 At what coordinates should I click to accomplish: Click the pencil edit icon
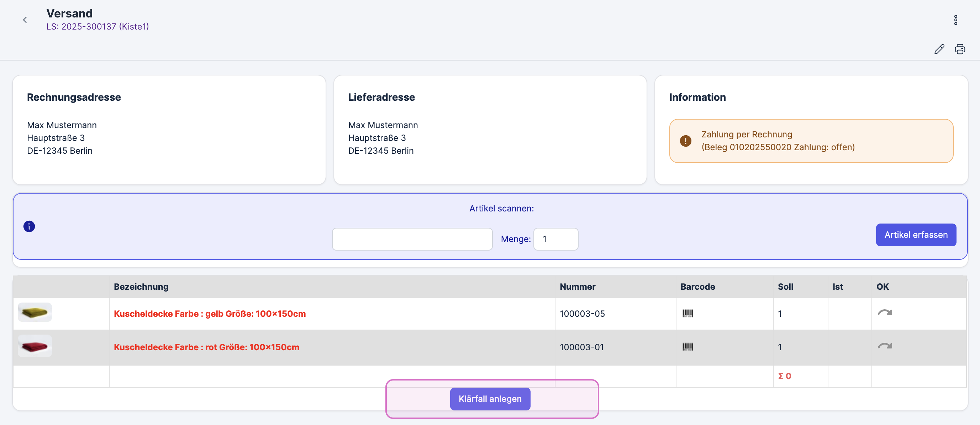click(x=939, y=49)
